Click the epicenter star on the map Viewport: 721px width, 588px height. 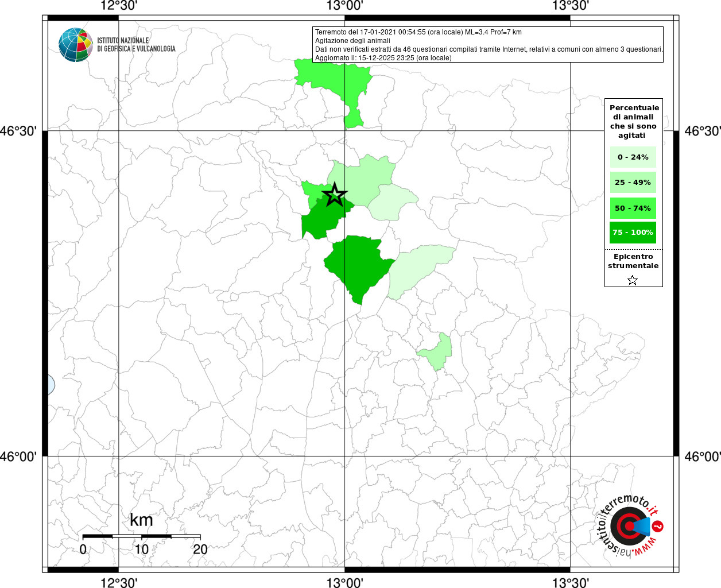[335, 195]
